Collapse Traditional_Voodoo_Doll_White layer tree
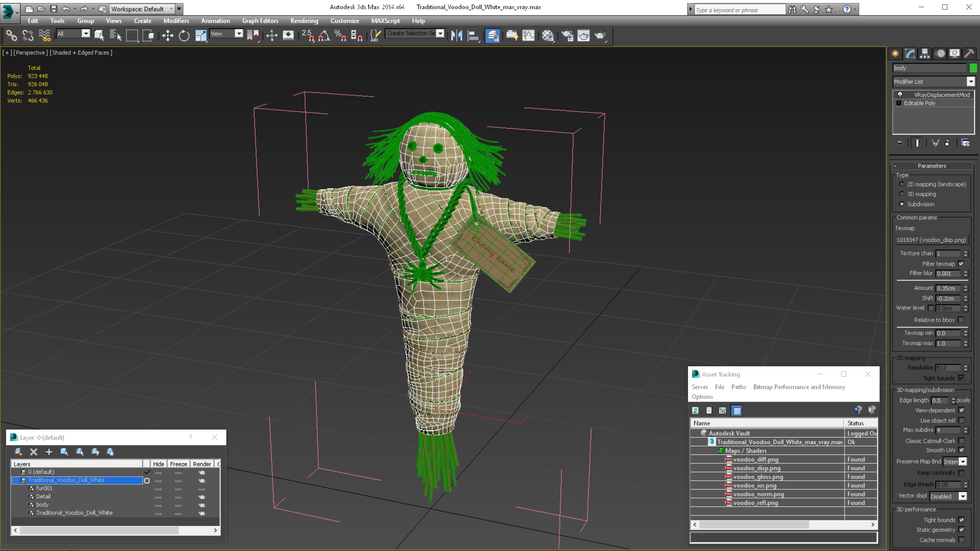This screenshot has width=980, height=551. coord(15,480)
